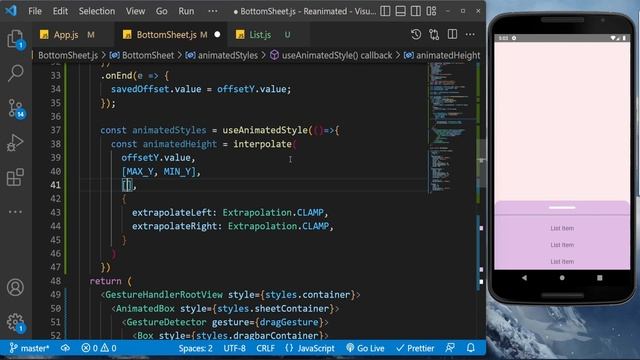Split the editor to the right
The width and height of the screenshot is (640, 360).
[452, 35]
